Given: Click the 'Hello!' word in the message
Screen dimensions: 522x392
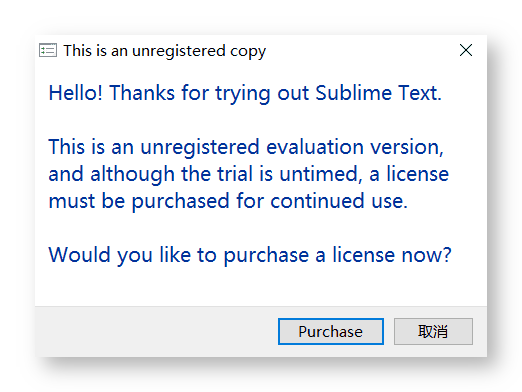Looking at the screenshot, I should pos(76,93).
